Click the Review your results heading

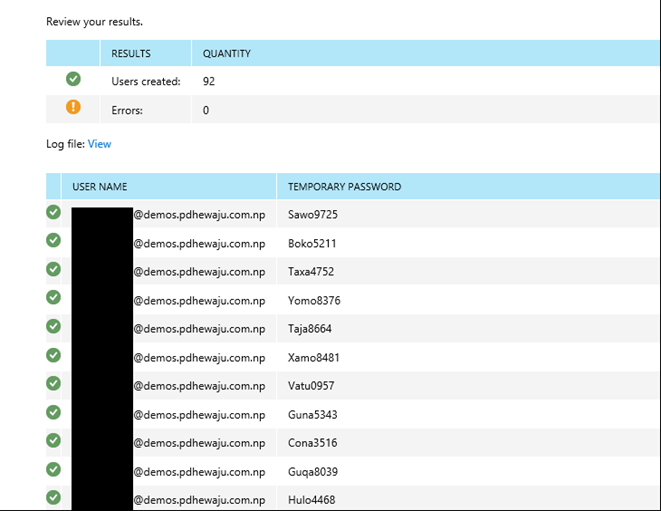click(x=94, y=22)
